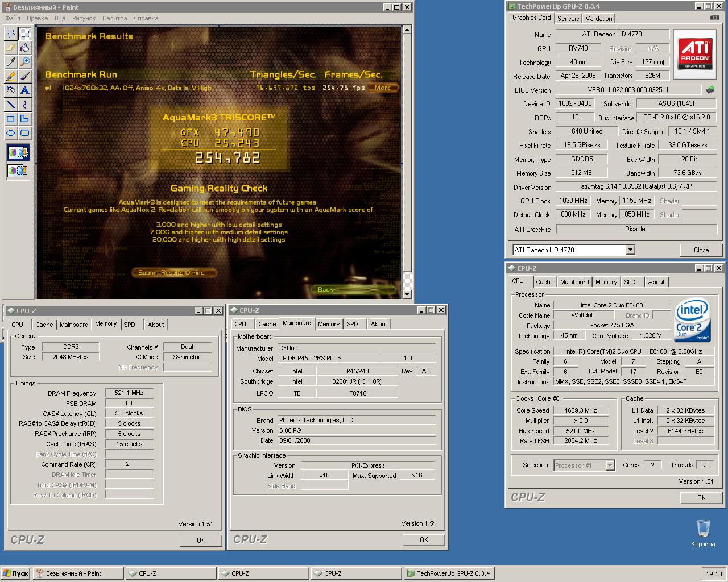Select opaque selection mode option in Paint
The width and height of the screenshot is (728, 582).
pyautogui.click(x=18, y=152)
